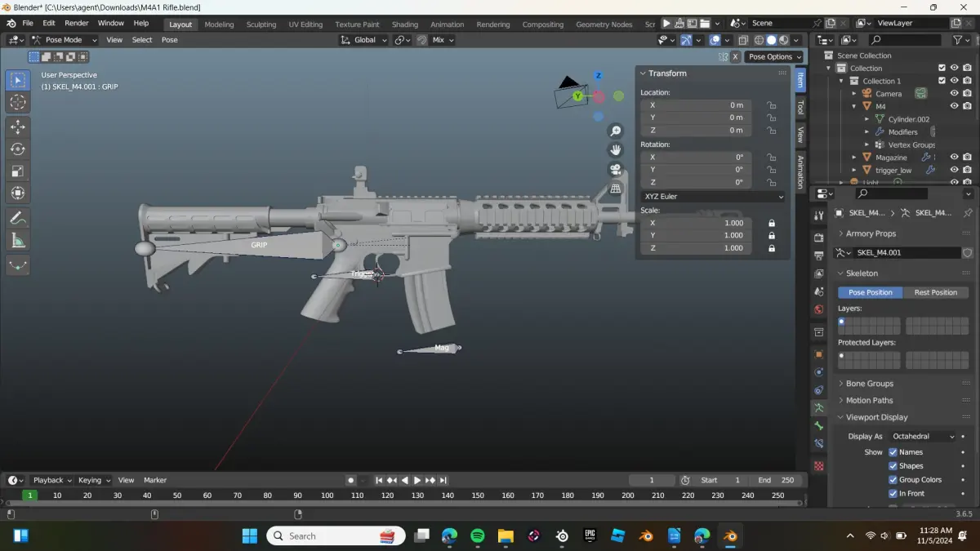
Task: Open the Mix dropdown
Action: coord(442,40)
